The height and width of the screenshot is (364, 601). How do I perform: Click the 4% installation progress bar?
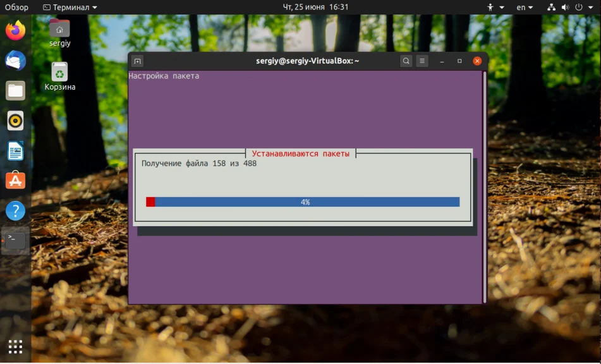click(303, 202)
